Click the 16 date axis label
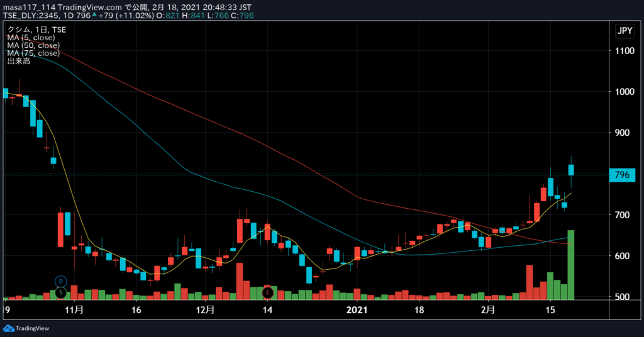The height and width of the screenshot is (337, 644). (136, 309)
